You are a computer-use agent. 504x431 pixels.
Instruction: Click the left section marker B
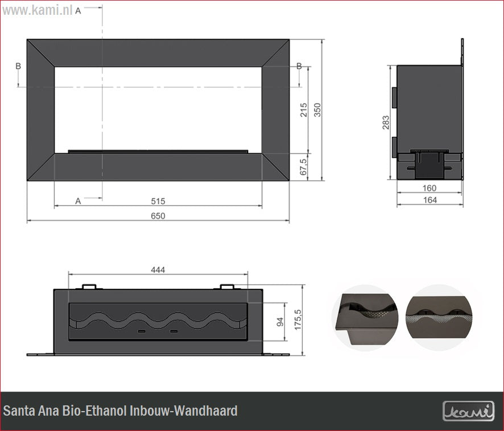point(18,67)
